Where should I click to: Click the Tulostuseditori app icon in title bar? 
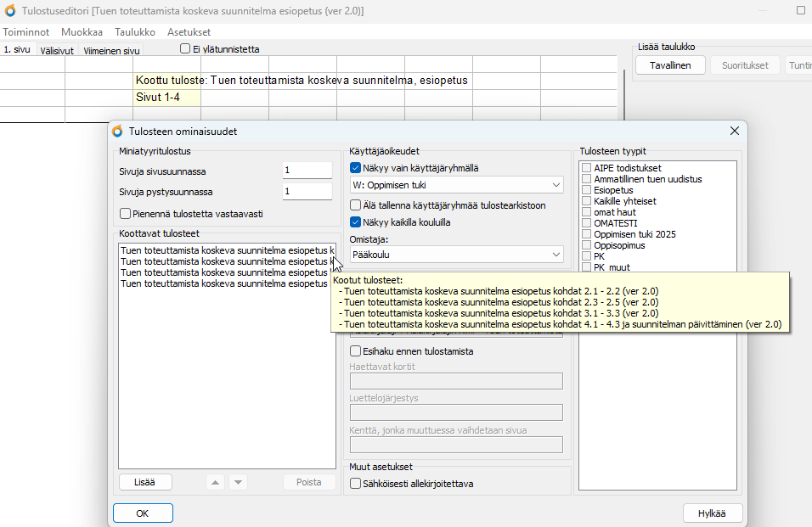coord(10,11)
